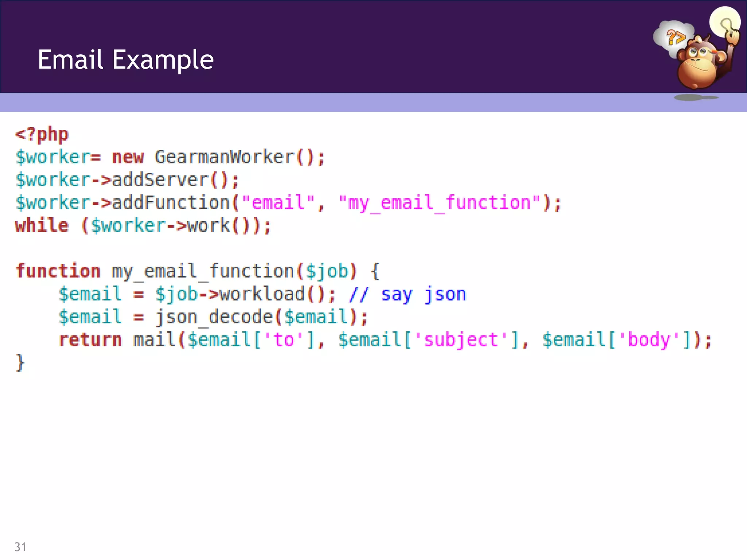
Task: Click the 'new' keyword
Action: pos(128,157)
